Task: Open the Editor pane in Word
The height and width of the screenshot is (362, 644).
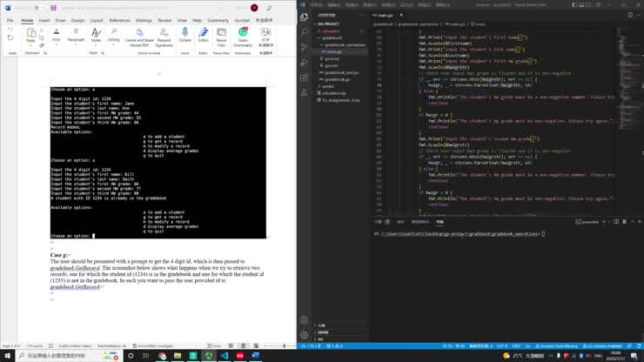Action: [204, 35]
